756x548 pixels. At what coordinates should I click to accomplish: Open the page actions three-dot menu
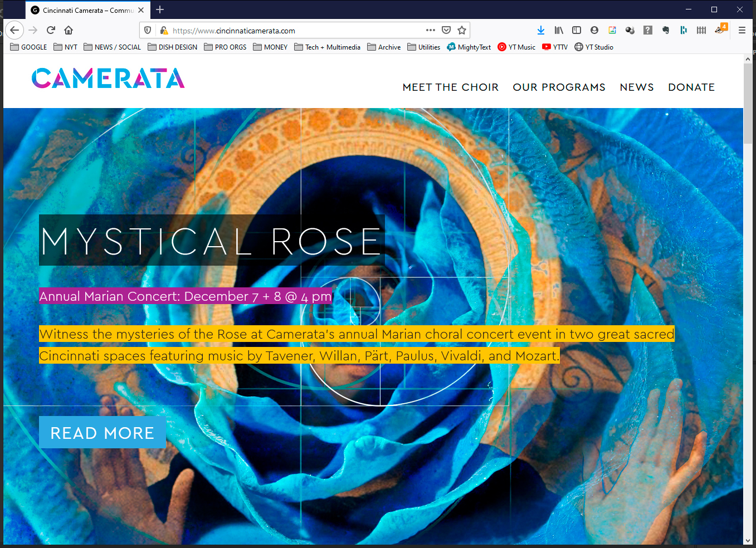click(430, 30)
